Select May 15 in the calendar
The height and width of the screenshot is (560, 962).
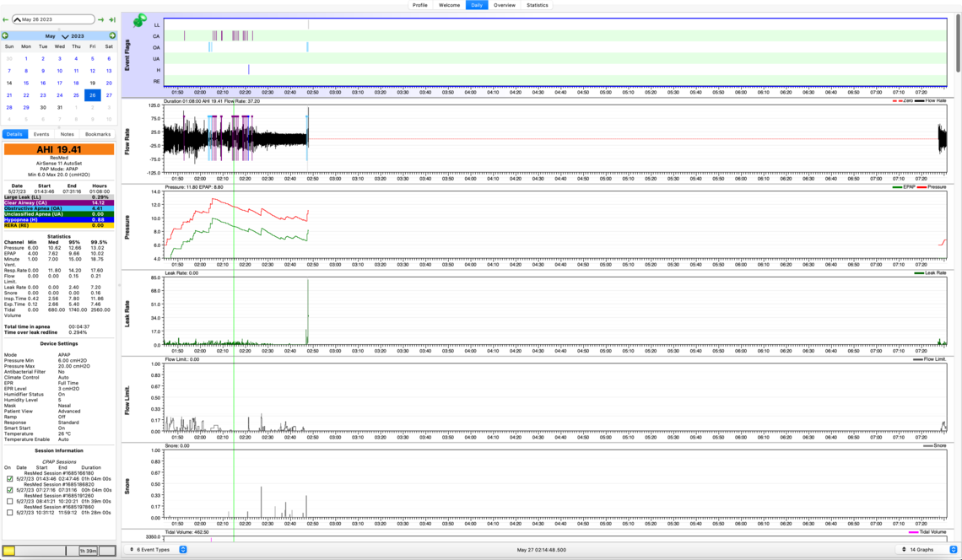point(26,83)
